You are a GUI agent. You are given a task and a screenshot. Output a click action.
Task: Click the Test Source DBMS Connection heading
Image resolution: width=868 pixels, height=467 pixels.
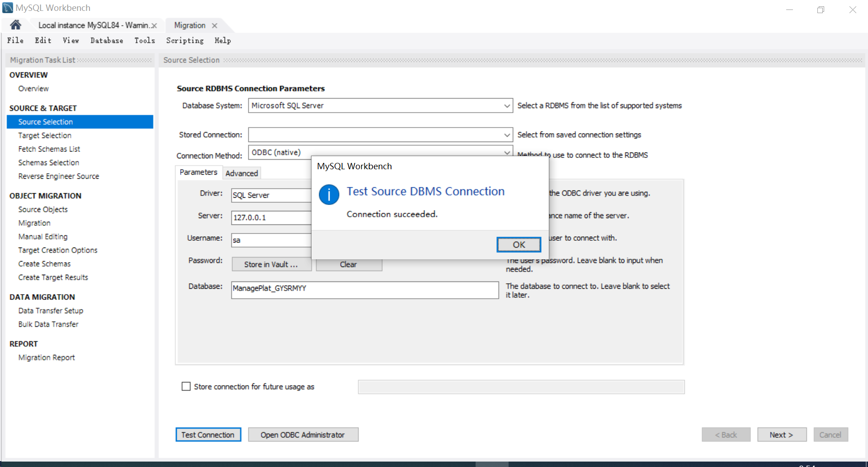coord(425,191)
